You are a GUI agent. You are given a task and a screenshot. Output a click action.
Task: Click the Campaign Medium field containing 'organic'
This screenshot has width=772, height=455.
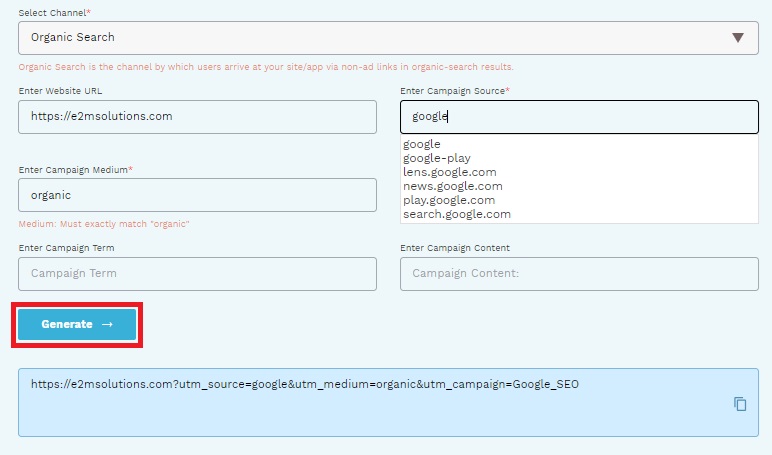(x=197, y=195)
